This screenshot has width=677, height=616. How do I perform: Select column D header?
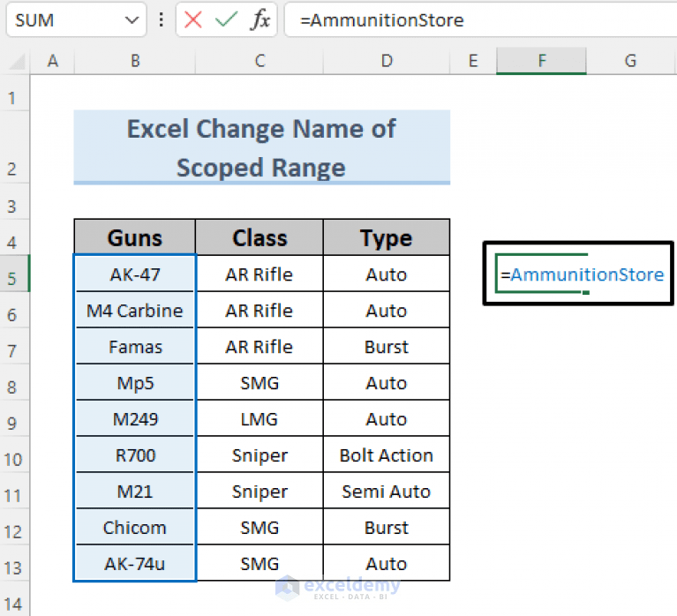pos(387,61)
